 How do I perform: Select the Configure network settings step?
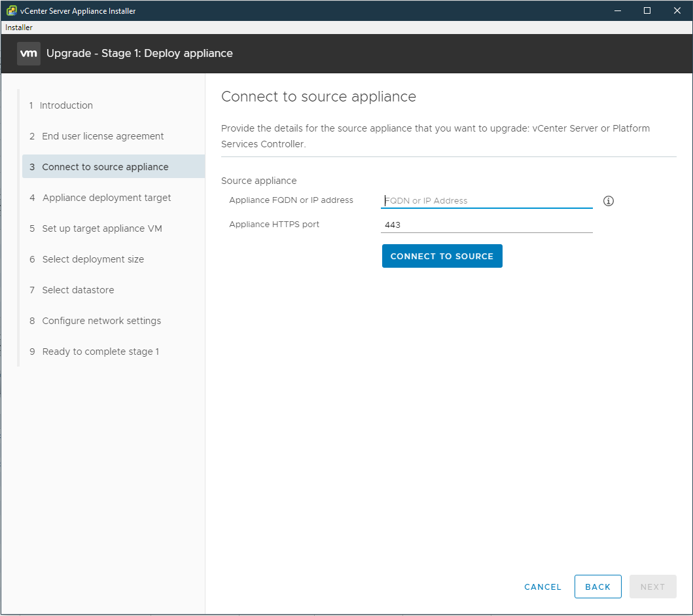click(101, 320)
